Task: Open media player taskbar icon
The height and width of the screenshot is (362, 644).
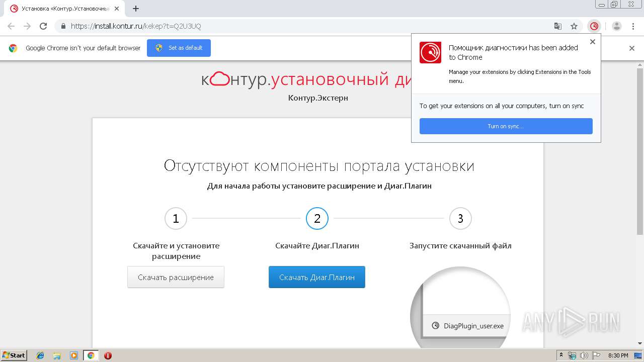Action: 74,355
